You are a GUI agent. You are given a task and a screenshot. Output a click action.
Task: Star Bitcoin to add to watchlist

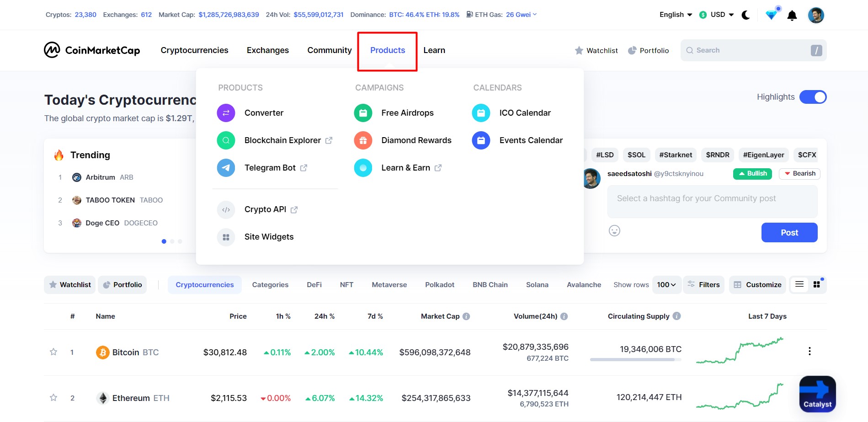tap(53, 352)
